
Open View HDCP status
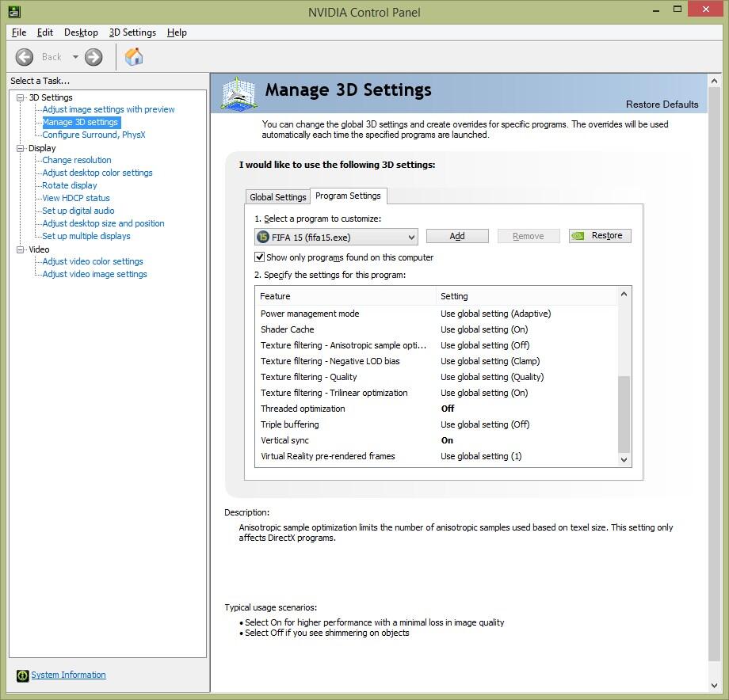tap(76, 198)
